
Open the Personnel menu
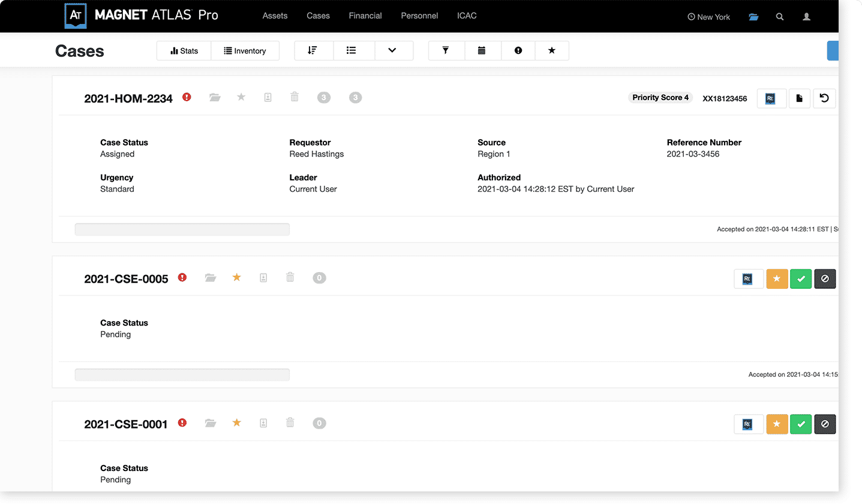(419, 16)
